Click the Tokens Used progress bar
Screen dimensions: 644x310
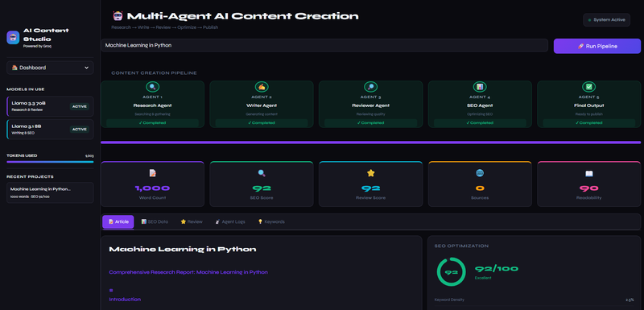click(50, 162)
